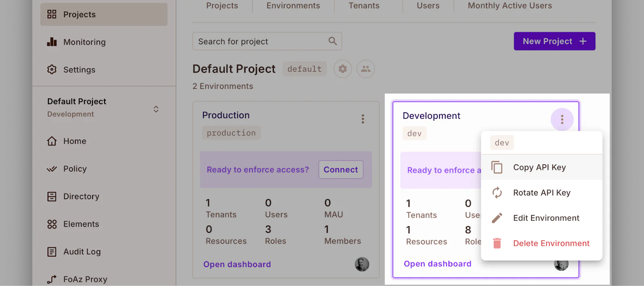The image size is (644, 286).
Task: Click the Production card heading
Action: coord(226,115)
